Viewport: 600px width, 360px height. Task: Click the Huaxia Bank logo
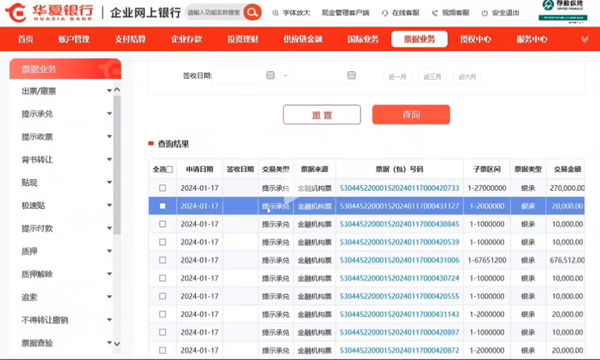click(49, 12)
